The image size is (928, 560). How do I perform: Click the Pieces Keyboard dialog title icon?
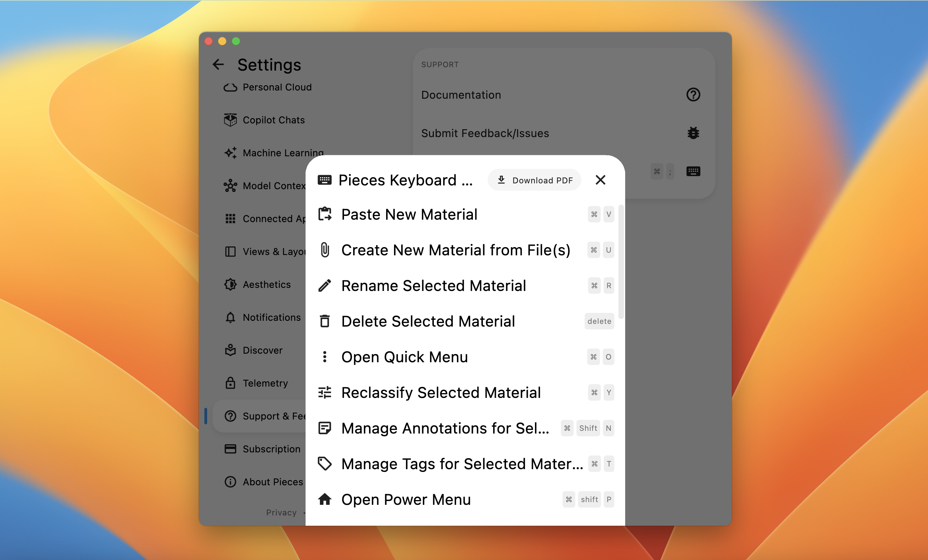coord(325,180)
